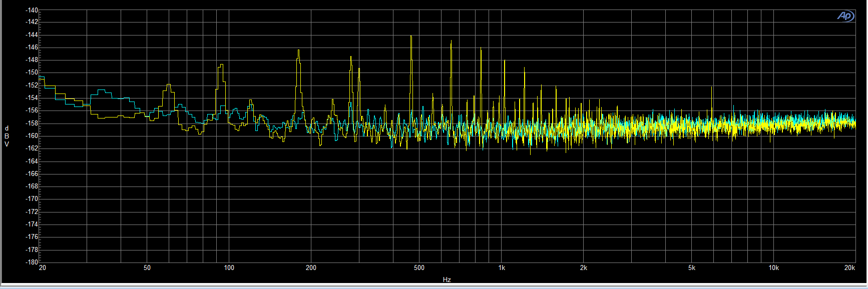Click the 500 Hz frequency axis label
Screen dimensions: 868x289
(419, 268)
